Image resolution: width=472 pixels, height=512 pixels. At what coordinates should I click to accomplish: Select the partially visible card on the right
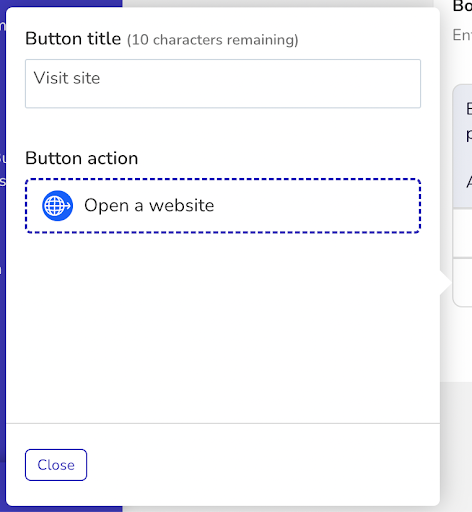point(462,195)
